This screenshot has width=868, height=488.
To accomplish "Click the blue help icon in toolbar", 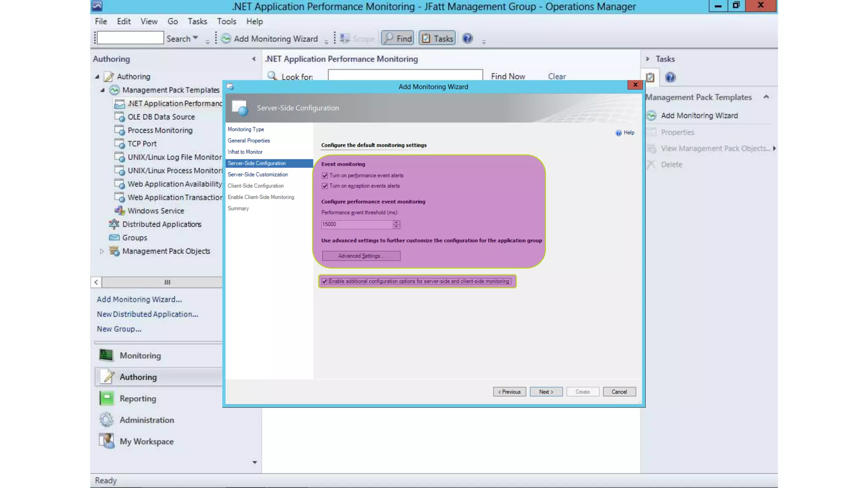I will tap(467, 39).
